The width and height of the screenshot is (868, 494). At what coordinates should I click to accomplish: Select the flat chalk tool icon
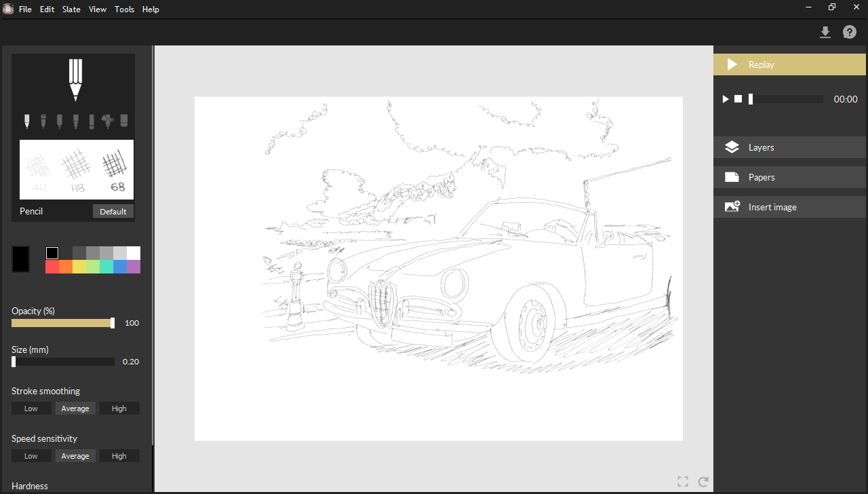tap(92, 121)
